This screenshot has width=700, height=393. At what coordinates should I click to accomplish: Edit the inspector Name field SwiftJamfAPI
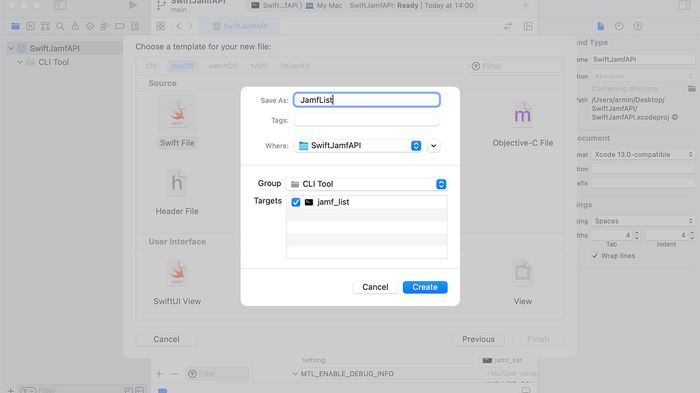(643, 59)
